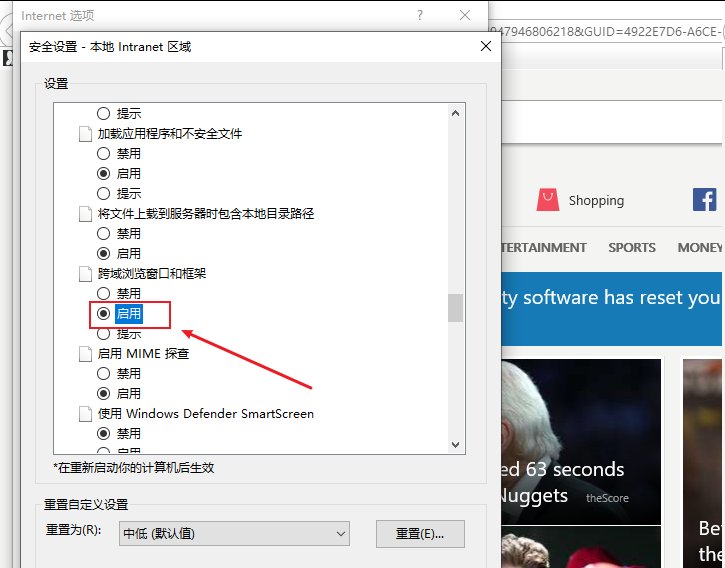Click the 重置(E)... button
Viewport: 725px width, 568px height.
(420, 534)
